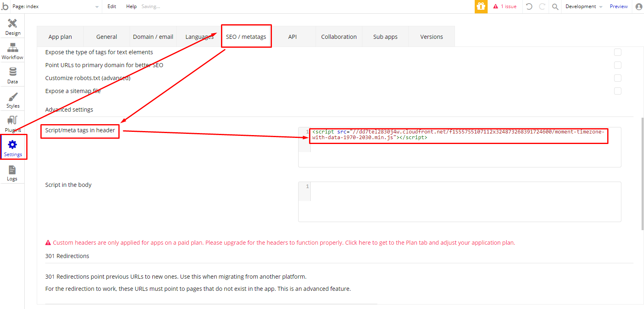
Task: Open the Styles section
Action: [13, 100]
